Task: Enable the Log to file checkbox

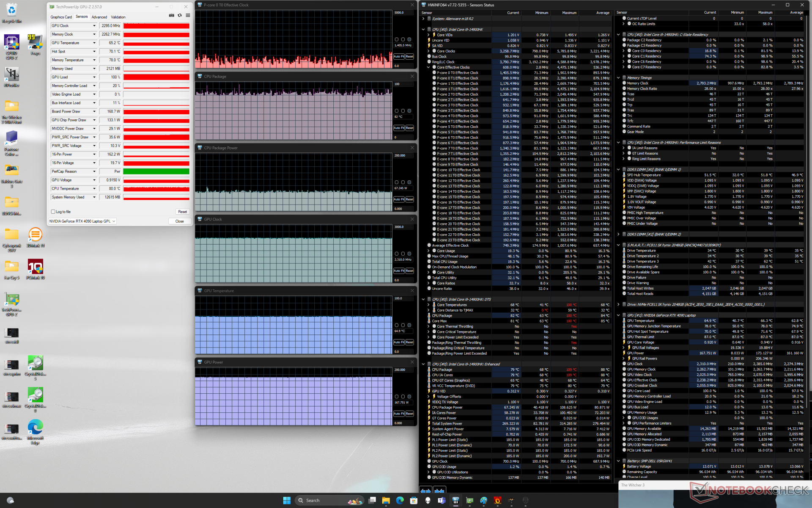Action: (x=53, y=212)
